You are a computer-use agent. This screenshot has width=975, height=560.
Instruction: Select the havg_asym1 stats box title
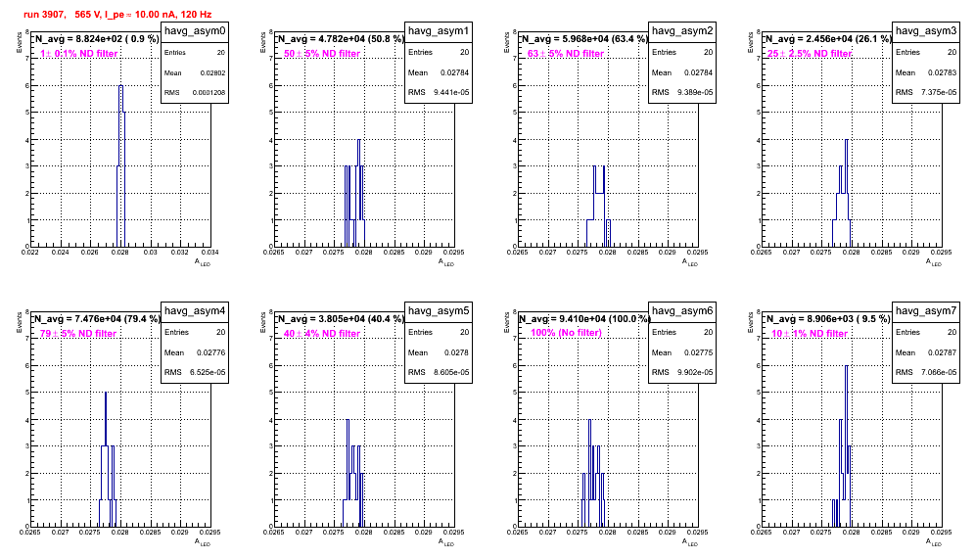(439, 31)
